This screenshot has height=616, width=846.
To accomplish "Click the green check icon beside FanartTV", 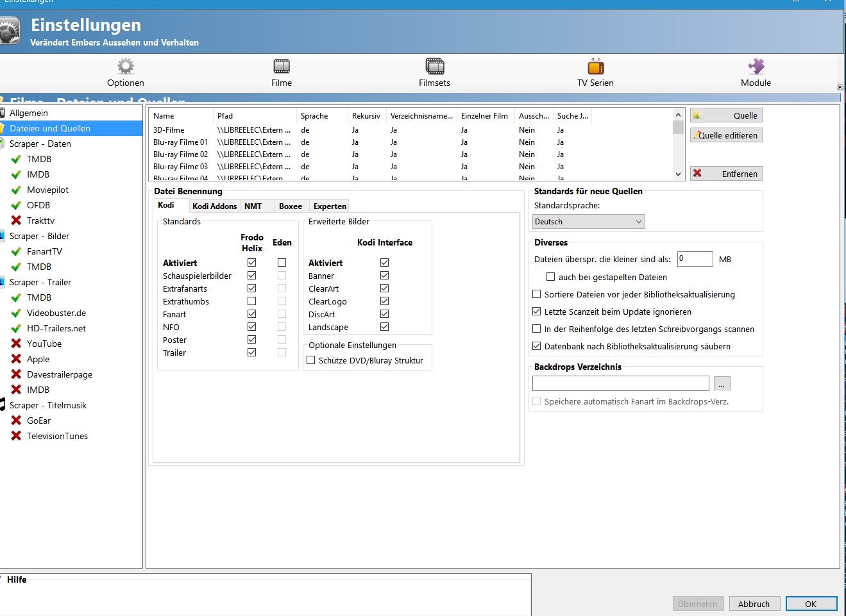I will coord(16,251).
